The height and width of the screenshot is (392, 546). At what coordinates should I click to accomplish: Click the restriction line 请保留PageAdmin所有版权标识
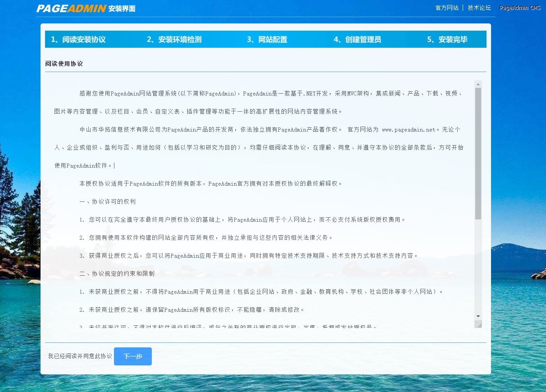(x=192, y=310)
